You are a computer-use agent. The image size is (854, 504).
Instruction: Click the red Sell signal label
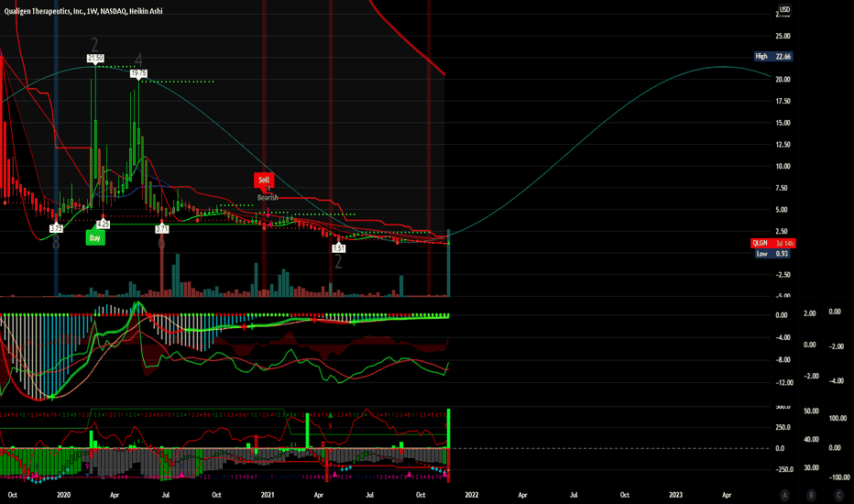pos(264,180)
